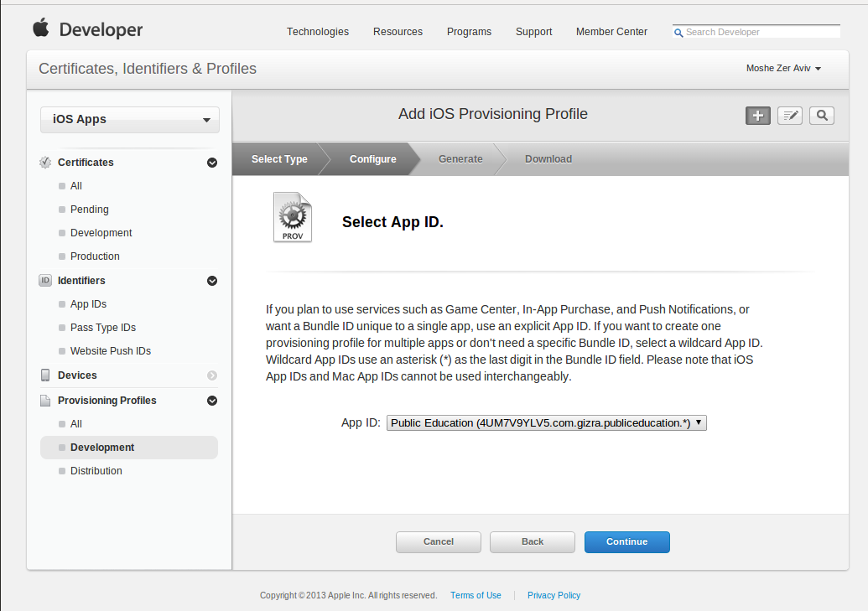The width and height of the screenshot is (868, 611).
Task: Click the Generate step tab
Action: [x=460, y=159]
